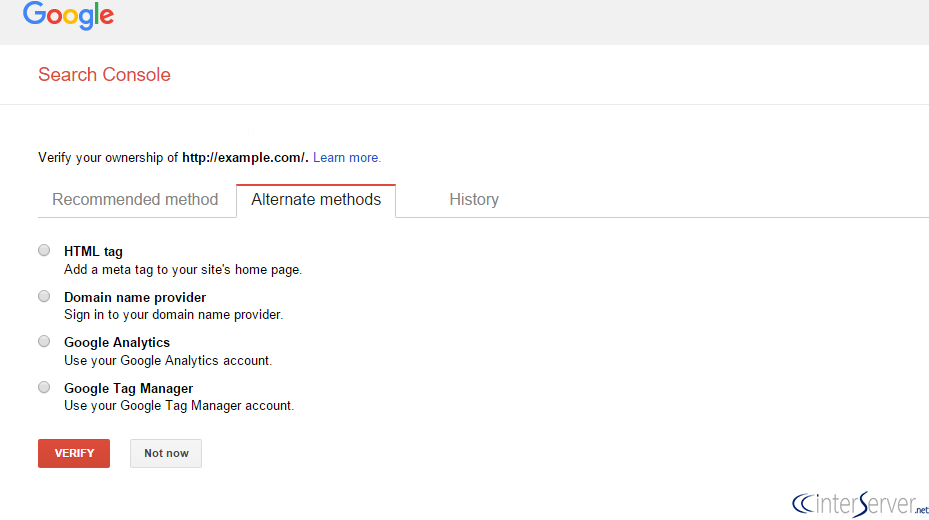Click 'Add a meta tag to your site's home page.'

point(183,270)
